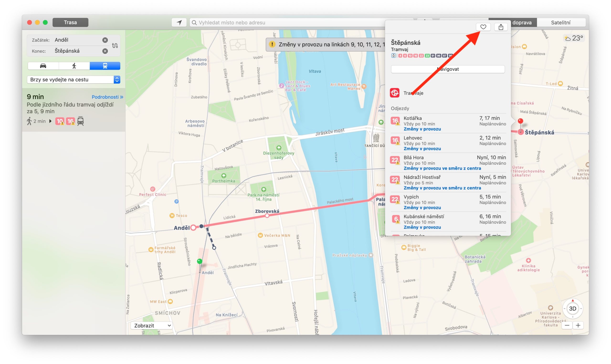Open Podrobnosti route details
Viewport: 611px width, 364px height.
pos(107,97)
